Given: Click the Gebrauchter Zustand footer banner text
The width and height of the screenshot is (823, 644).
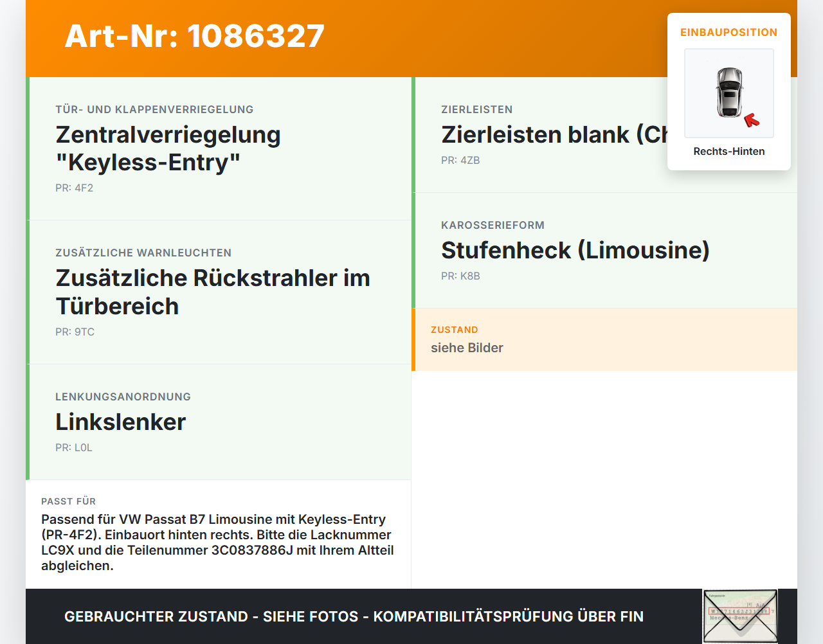Looking at the screenshot, I should click(354, 616).
